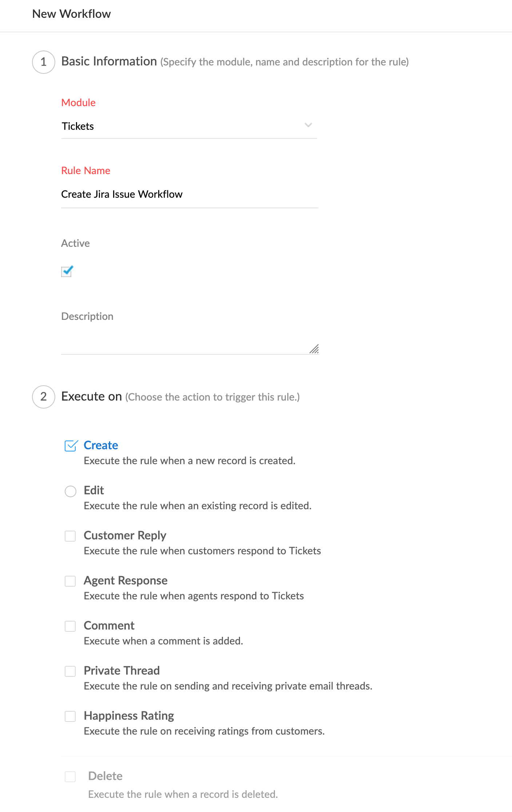Tick the Agent Response checkbox
This screenshot has height=812, width=512.
(x=70, y=581)
